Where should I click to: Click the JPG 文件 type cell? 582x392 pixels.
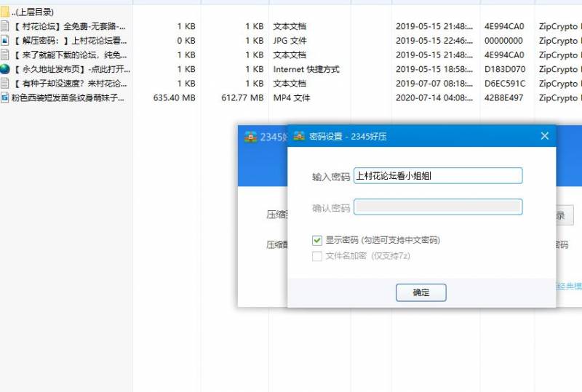[x=290, y=41]
